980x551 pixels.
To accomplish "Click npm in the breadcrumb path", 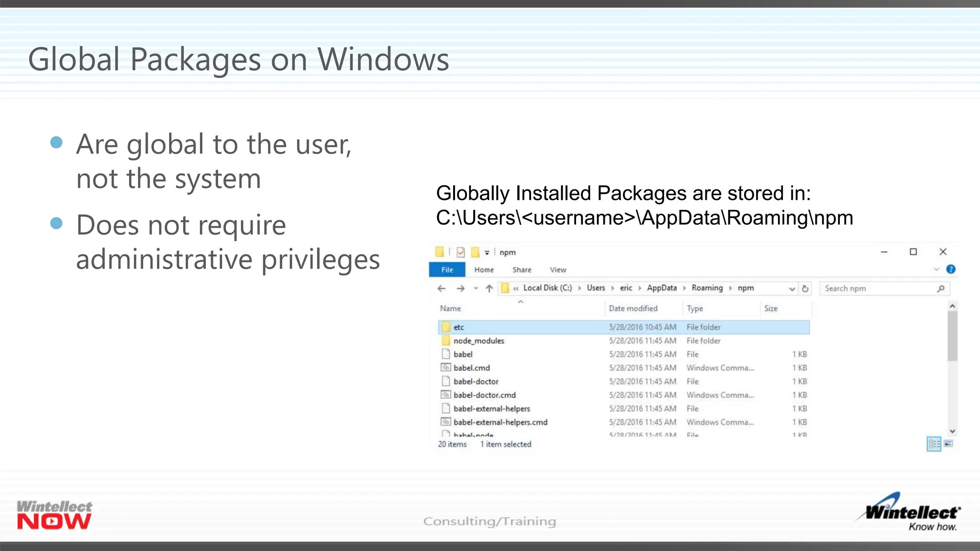I will (746, 288).
